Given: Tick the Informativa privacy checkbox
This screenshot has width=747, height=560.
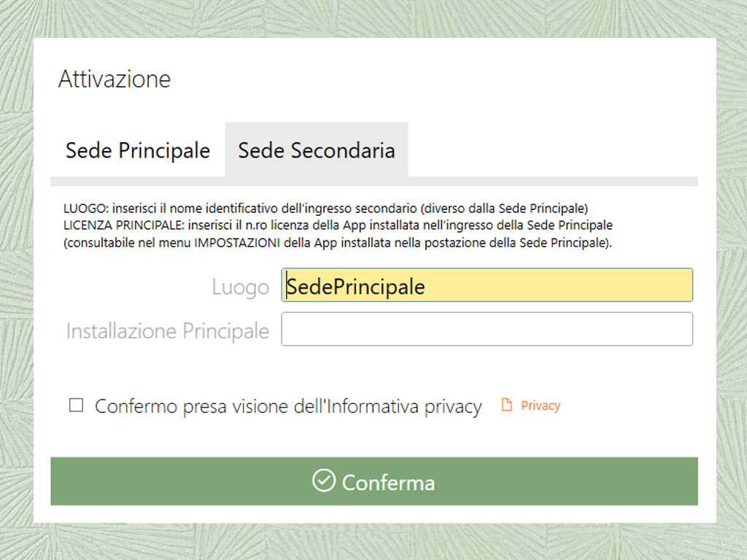Looking at the screenshot, I should coord(76,405).
